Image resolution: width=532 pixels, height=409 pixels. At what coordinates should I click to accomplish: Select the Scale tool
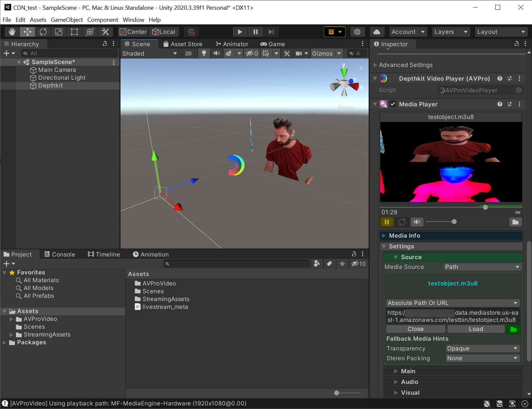(59, 32)
